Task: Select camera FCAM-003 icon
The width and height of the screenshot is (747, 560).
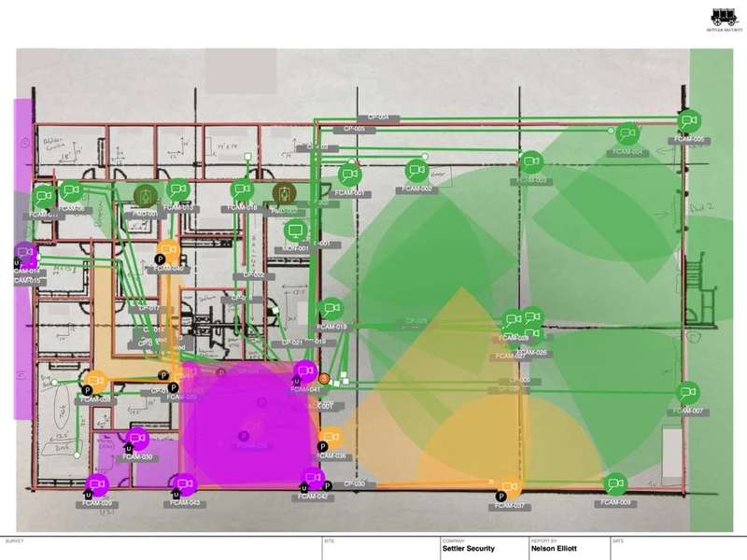Action: [531, 162]
